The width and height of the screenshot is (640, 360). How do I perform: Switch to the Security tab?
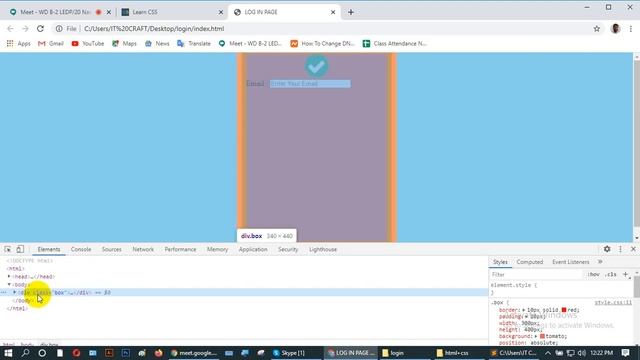(x=288, y=249)
